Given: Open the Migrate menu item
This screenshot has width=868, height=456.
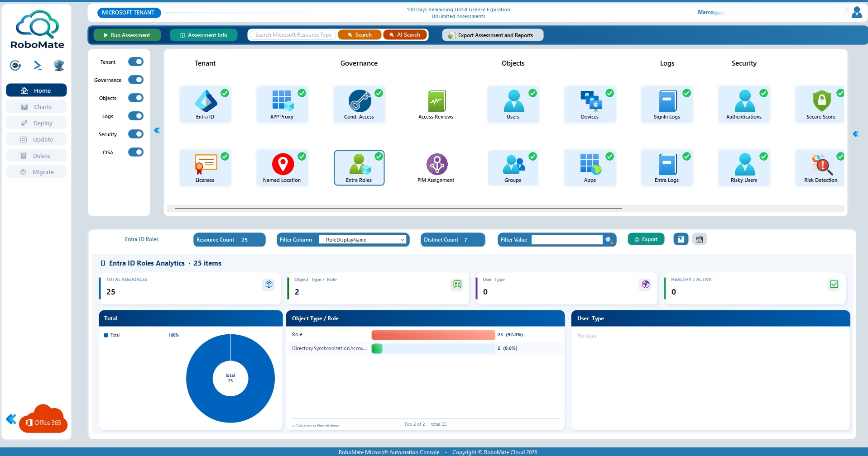Looking at the screenshot, I should pos(36,172).
